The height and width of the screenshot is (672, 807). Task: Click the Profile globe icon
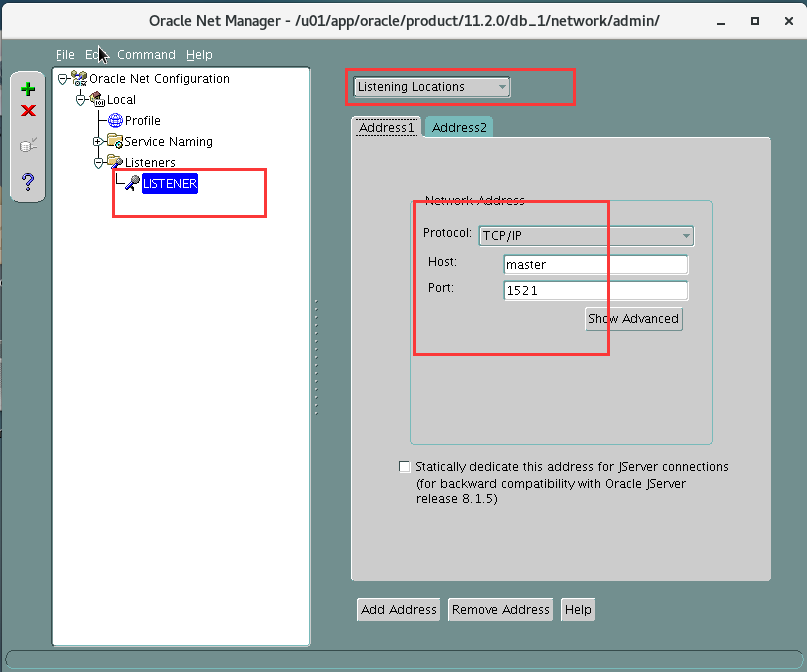pos(115,120)
